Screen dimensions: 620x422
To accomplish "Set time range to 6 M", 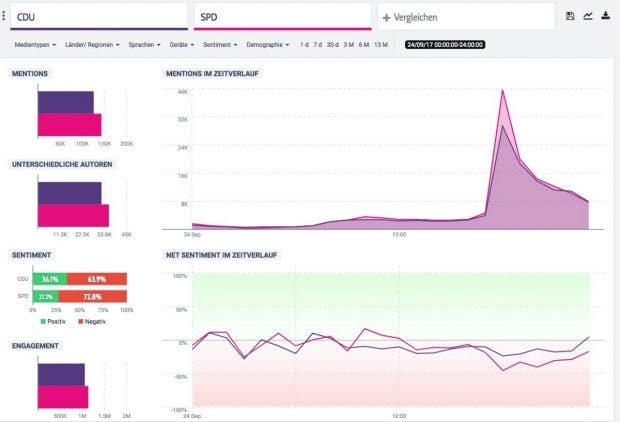I will [364, 45].
